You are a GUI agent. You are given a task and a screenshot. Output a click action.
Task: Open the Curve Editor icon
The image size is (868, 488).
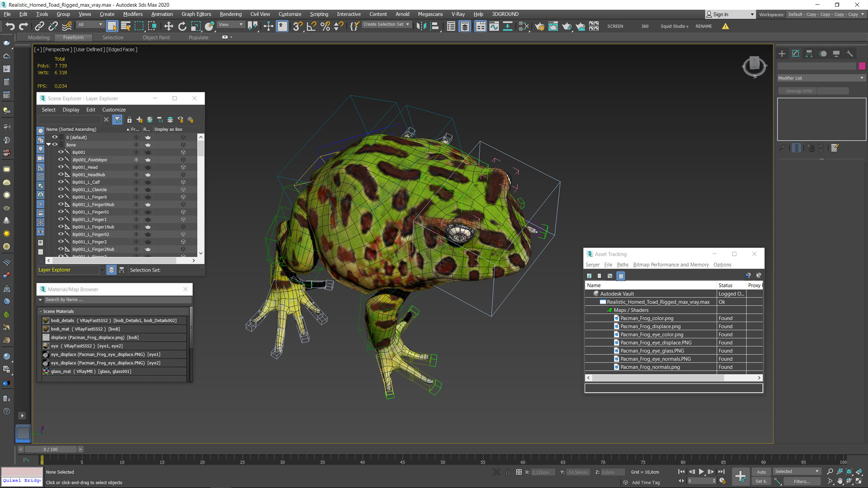click(x=494, y=26)
